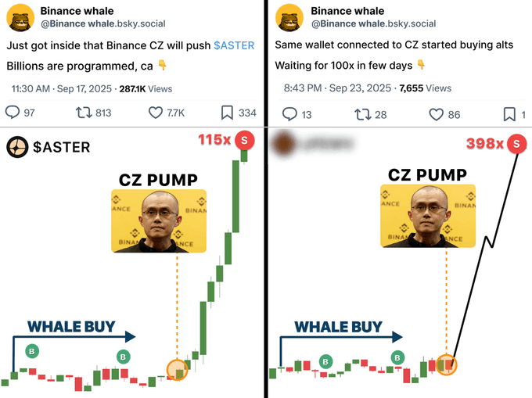The width and height of the screenshot is (532, 398).
Task: Bookmark the left post showing 334
Action: click(x=227, y=113)
